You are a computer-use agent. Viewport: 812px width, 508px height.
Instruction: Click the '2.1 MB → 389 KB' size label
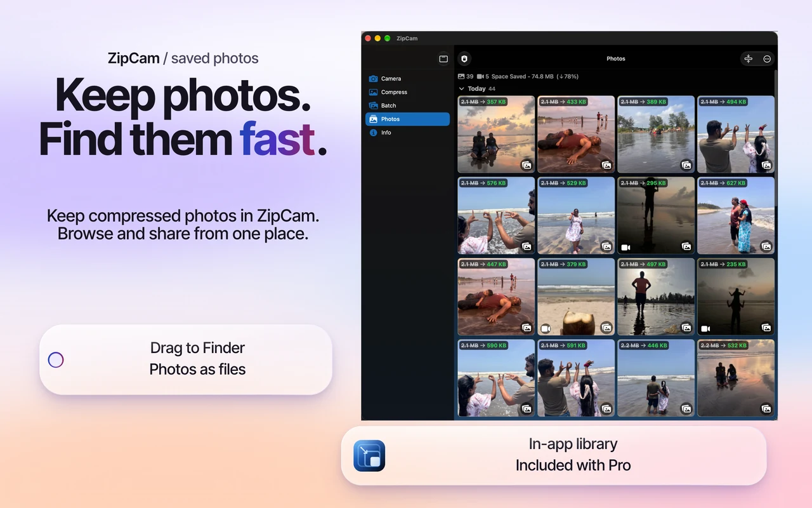coord(643,102)
